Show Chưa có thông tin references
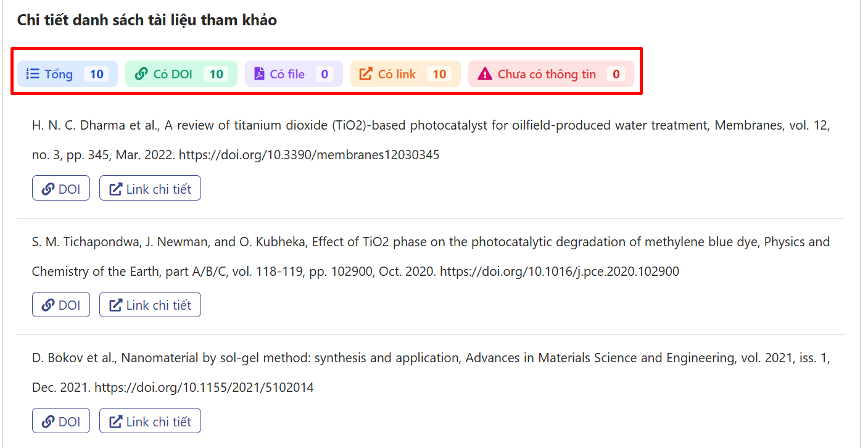Screen dimensions: 868x448 click(551, 74)
